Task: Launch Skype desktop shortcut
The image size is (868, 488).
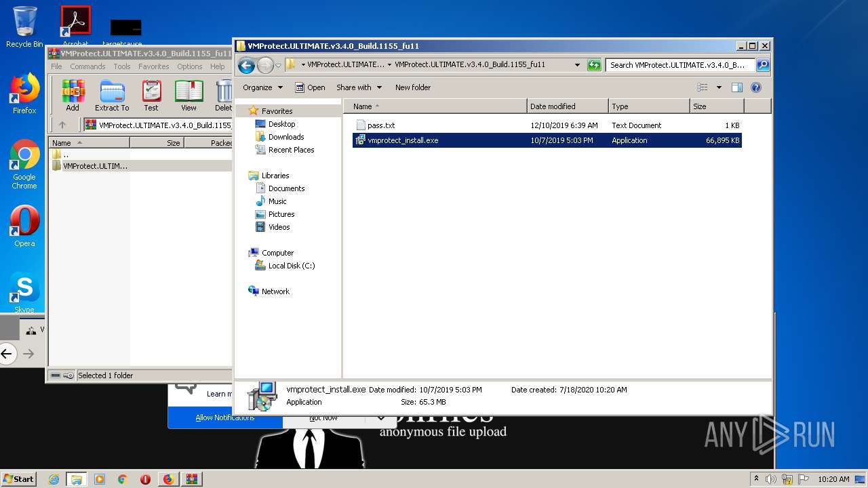Action: click(24, 293)
